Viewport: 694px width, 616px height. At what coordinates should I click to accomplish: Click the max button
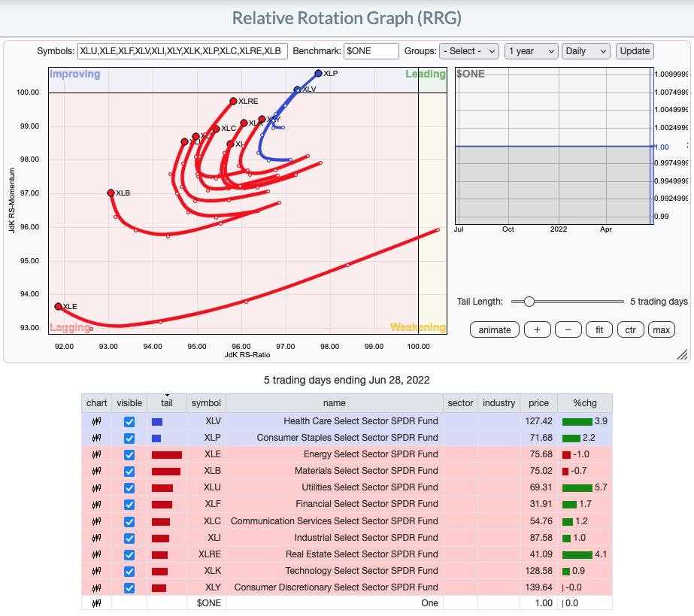pos(661,330)
